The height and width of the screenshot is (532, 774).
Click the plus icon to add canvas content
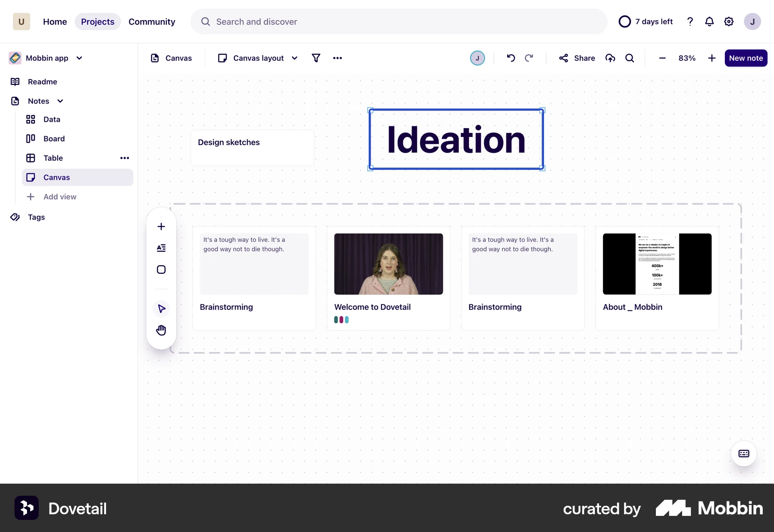(161, 227)
